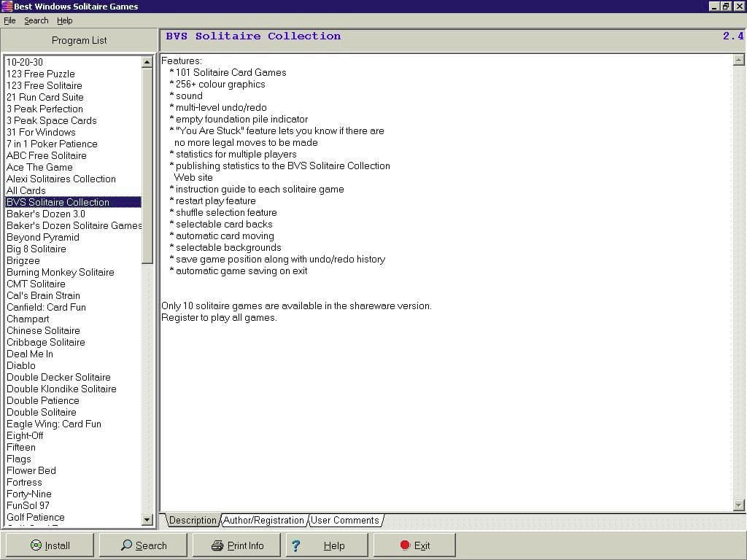Select Deal Me In
Screen dimensions: 747x560
click(x=73, y=354)
